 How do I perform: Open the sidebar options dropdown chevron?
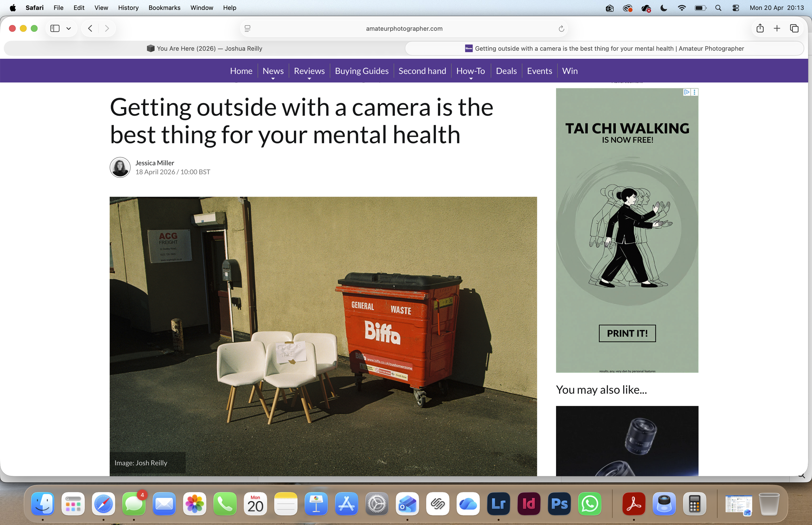[69, 28]
